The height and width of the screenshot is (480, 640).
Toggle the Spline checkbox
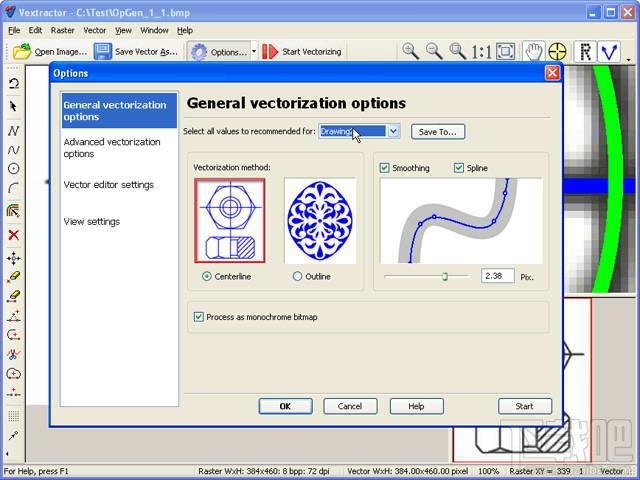[x=459, y=168]
